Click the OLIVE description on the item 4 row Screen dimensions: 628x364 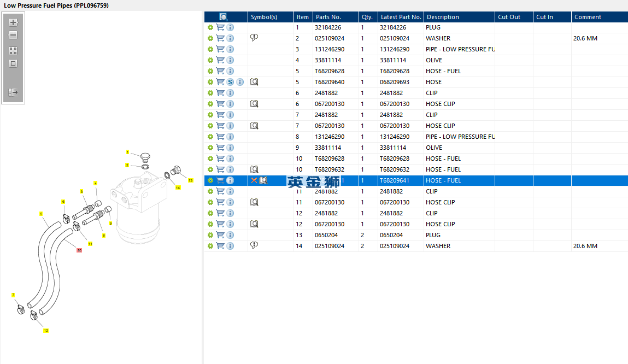[434, 60]
